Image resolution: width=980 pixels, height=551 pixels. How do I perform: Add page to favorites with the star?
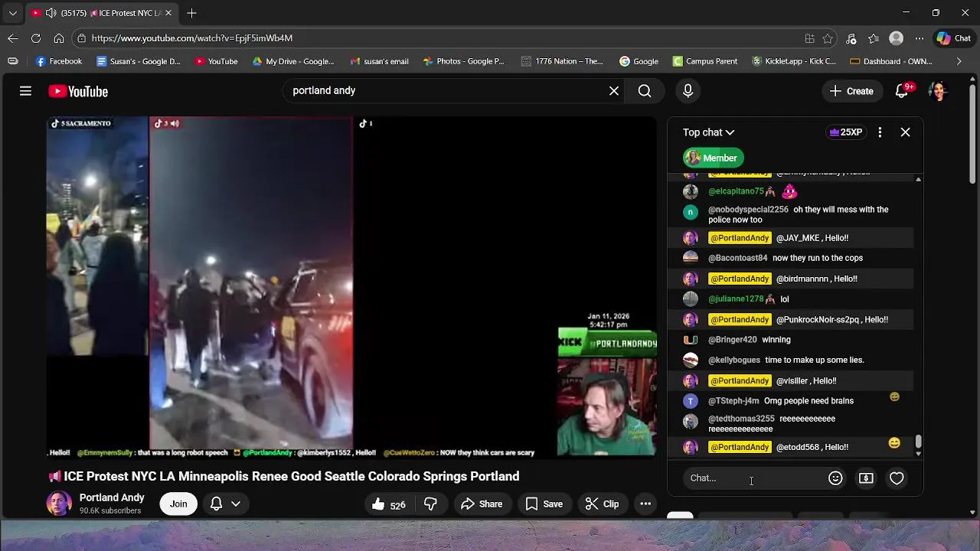[x=828, y=38]
